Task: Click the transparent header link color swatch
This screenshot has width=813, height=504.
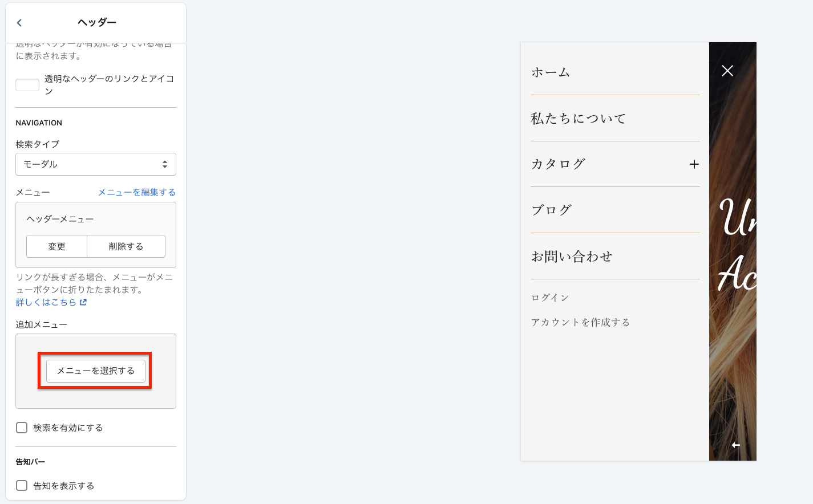Action: click(x=27, y=85)
